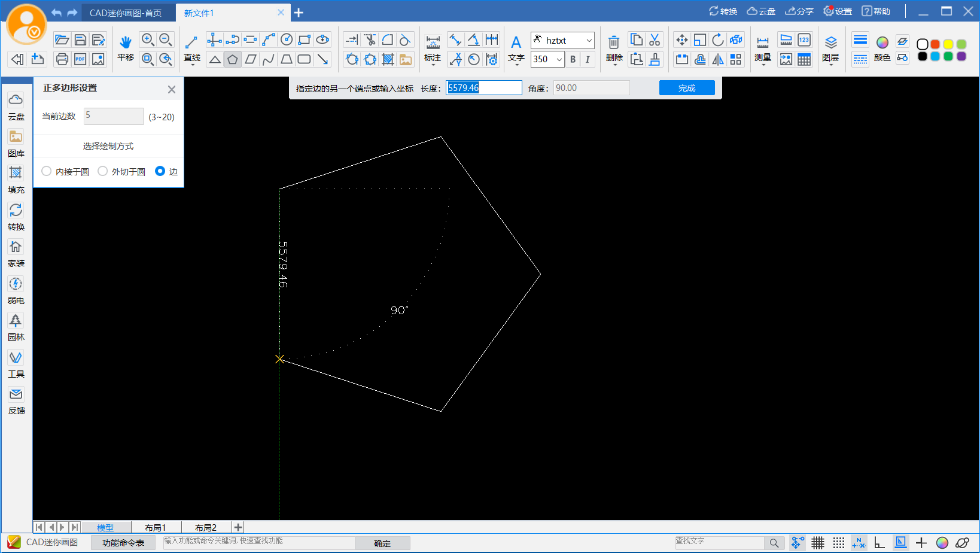Click the mirror tool icon
This screenshot has width=980, height=553.
tap(718, 59)
